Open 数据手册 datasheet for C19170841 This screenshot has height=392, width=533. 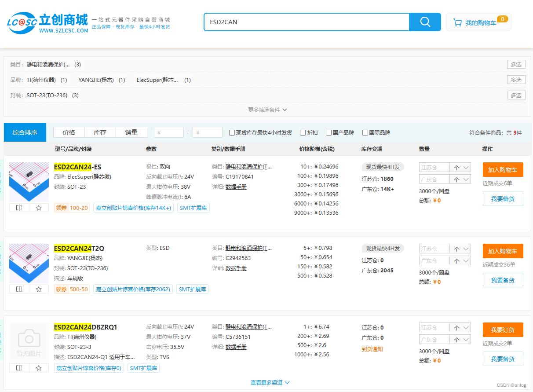[x=236, y=187]
